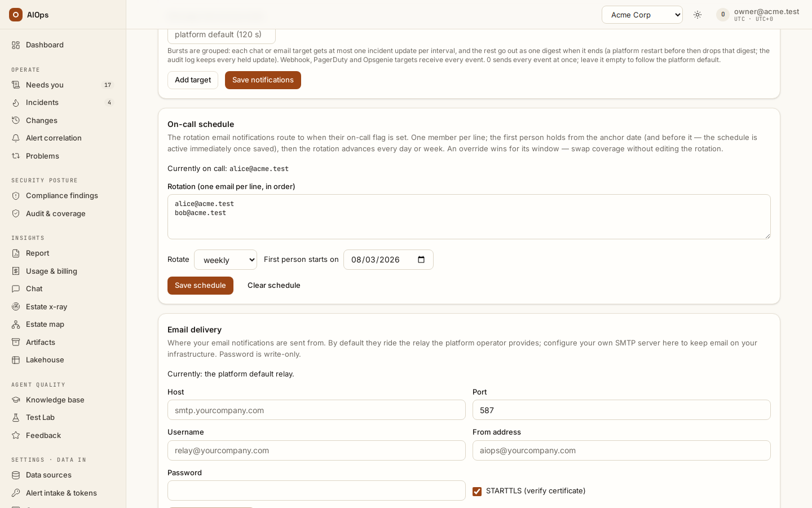This screenshot has width=812, height=508.
Task: Open the Rotate weekly dropdown
Action: tap(226, 260)
